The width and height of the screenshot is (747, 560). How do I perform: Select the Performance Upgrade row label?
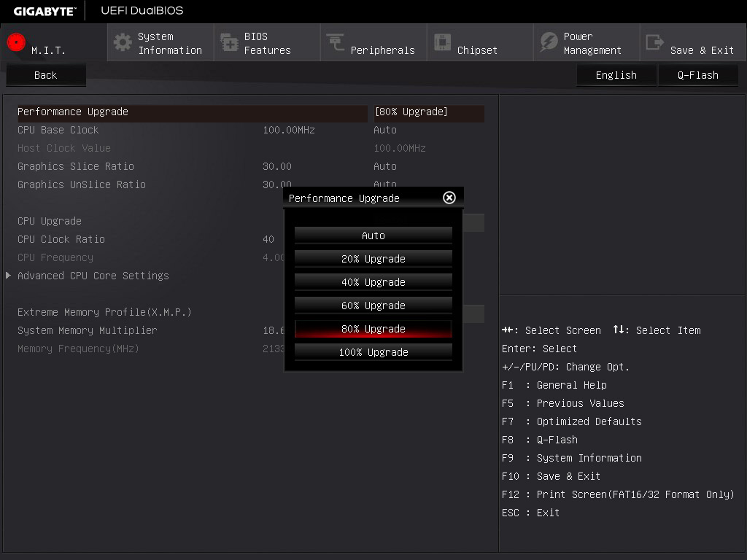(x=73, y=112)
